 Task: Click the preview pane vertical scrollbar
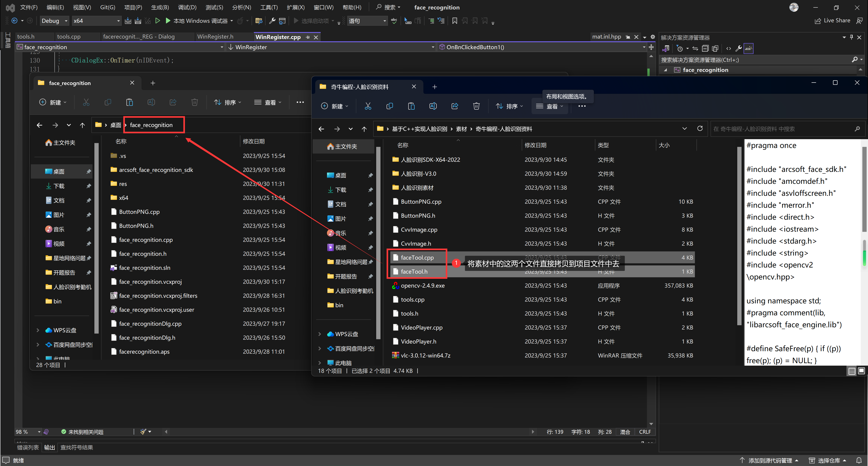point(864,189)
